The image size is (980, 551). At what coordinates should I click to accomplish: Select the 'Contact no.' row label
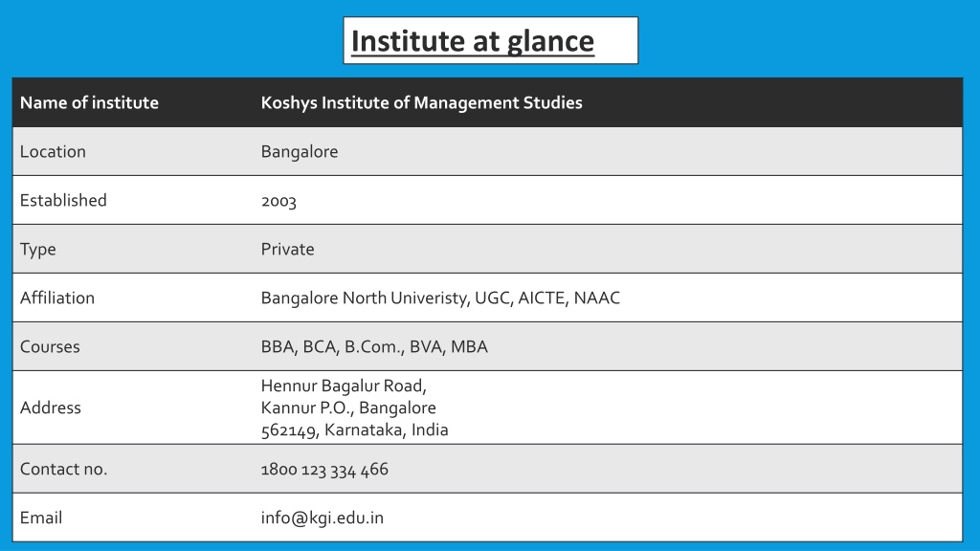(x=64, y=469)
